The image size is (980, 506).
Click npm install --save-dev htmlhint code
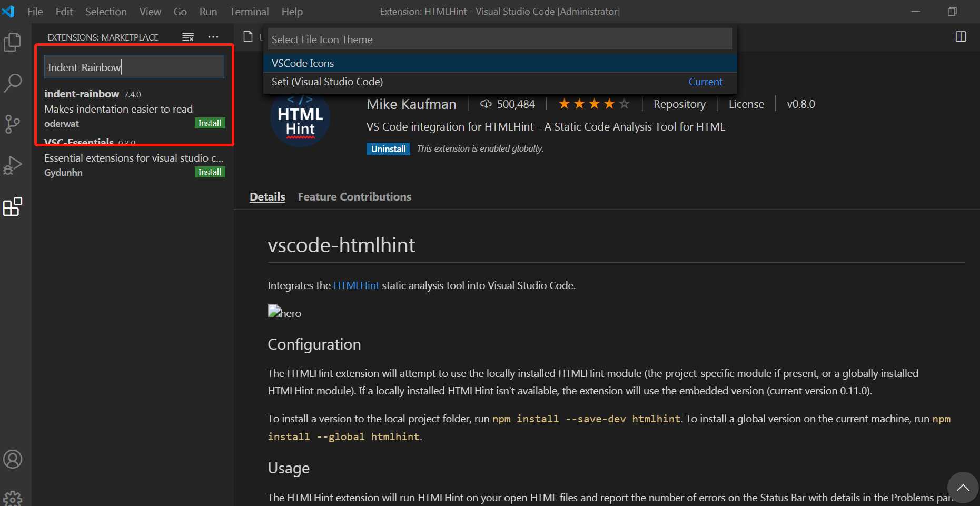tap(586, 419)
